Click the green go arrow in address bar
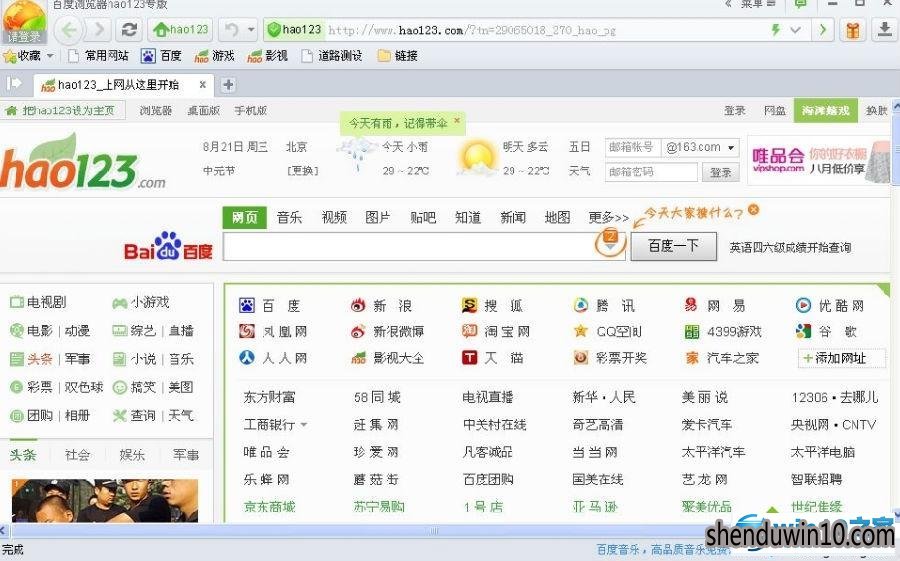This screenshot has width=900, height=561. (823, 30)
